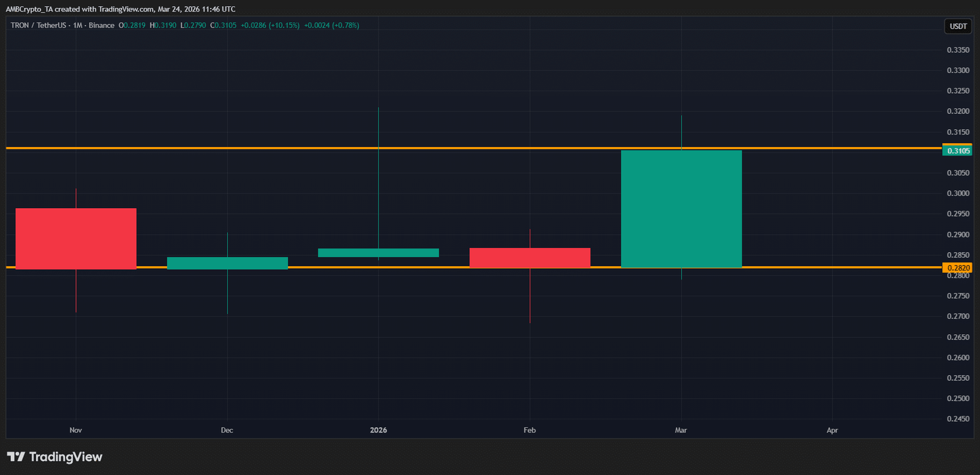The image size is (980, 475).
Task: Click the Binance exchange label
Action: pyautogui.click(x=101, y=25)
